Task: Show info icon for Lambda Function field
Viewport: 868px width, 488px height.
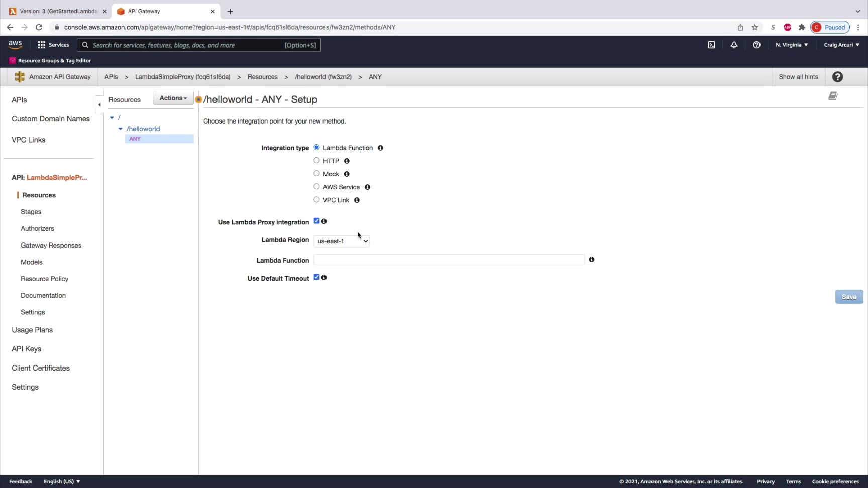Action: pos(592,260)
